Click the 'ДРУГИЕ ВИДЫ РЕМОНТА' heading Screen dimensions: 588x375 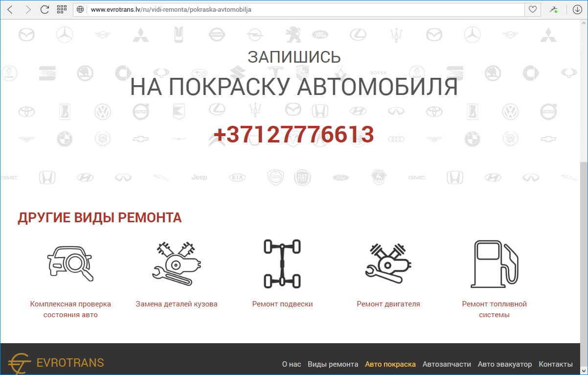[100, 218]
